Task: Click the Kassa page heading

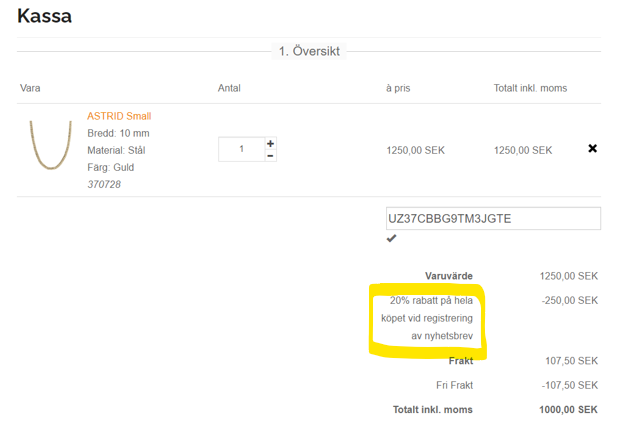Action: point(44,16)
